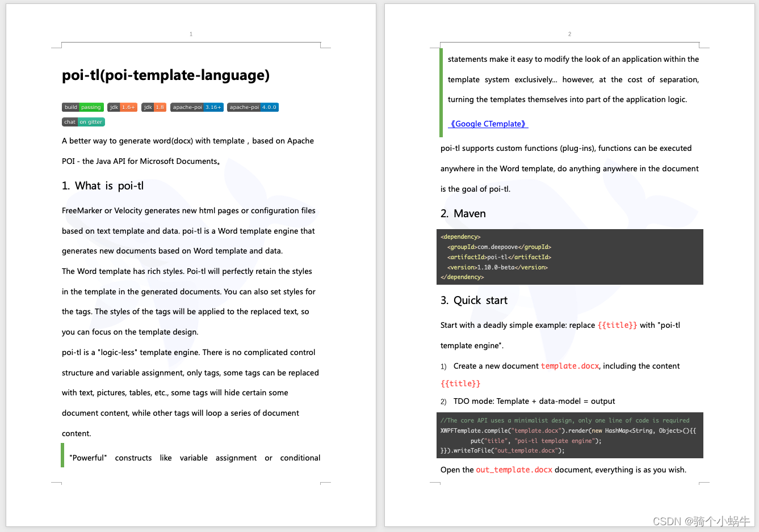Viewport: 759px width, 532px height.
Task: Click the 'A better way to generate word(docx)' line
Action: point(188,141)
